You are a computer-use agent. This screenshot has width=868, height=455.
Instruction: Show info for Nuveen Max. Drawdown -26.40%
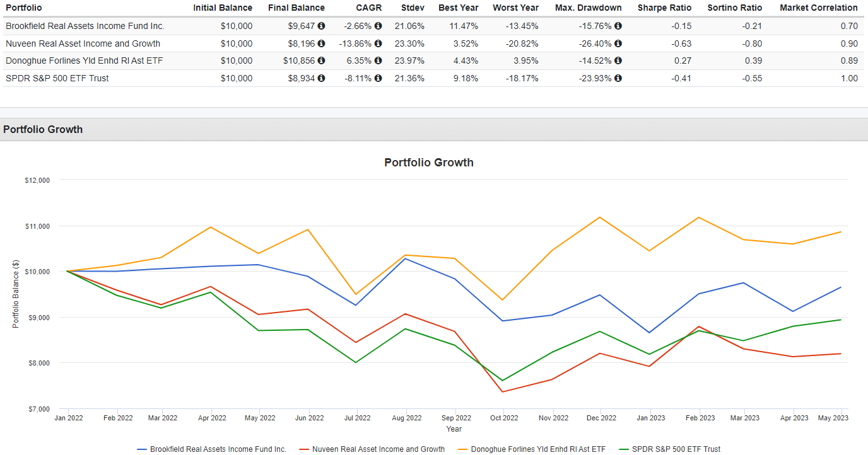coord(618,43)
